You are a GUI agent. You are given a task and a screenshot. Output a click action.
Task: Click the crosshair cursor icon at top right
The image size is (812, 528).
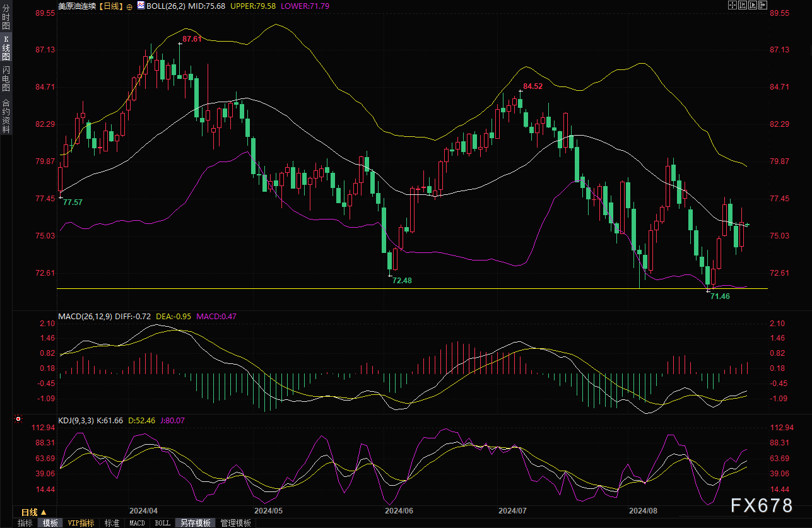click(731, 5)
